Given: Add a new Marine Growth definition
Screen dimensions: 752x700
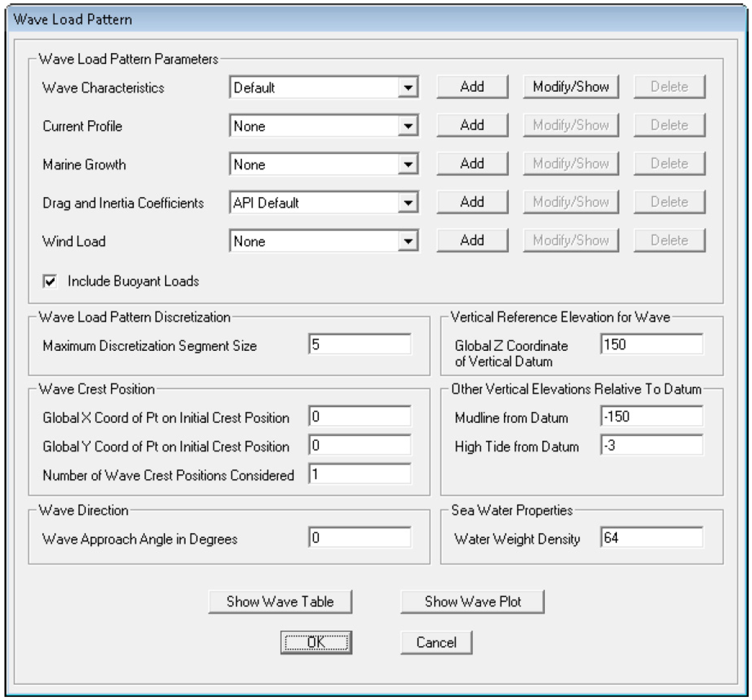Looking at the screenshot, I should (472, 164).
